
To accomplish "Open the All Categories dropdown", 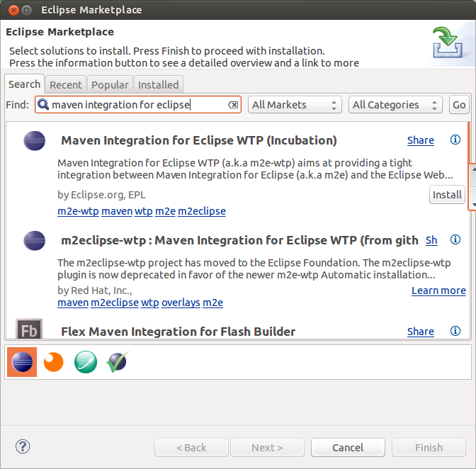I will click(x=395, y=105).
